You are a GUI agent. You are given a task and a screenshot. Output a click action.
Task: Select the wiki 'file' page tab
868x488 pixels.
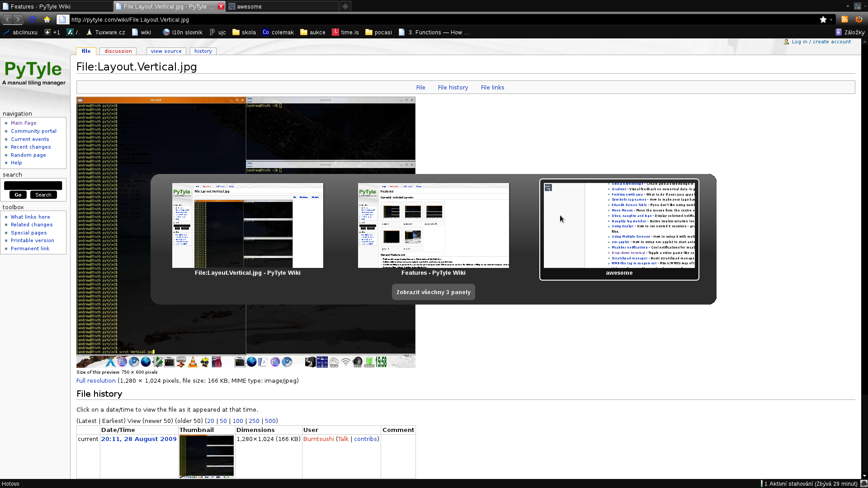click(x=86, y=51)
